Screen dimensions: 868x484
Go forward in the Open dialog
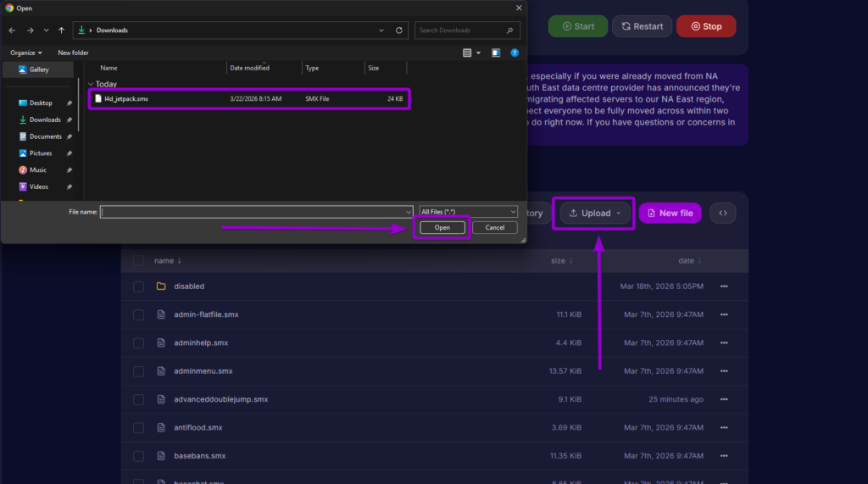(x=30, y=31)
